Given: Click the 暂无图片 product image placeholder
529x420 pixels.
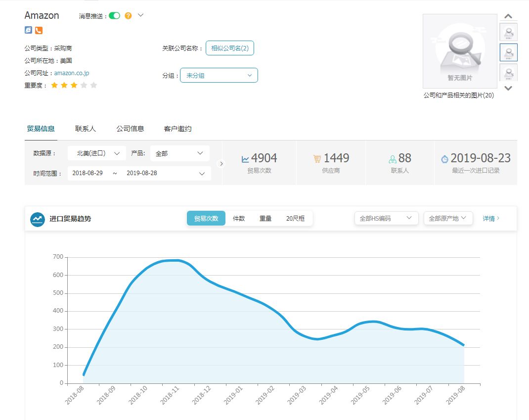Looking at the screenshot, I should click(x=459, y=51).
